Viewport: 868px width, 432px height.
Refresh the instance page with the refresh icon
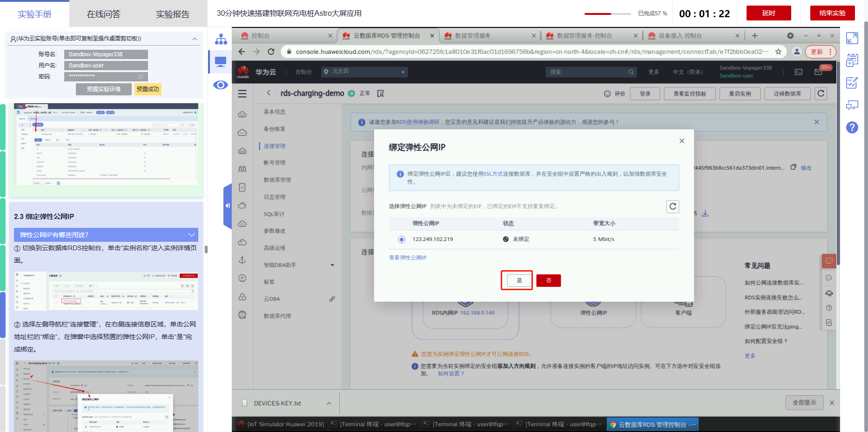(821, 93)
